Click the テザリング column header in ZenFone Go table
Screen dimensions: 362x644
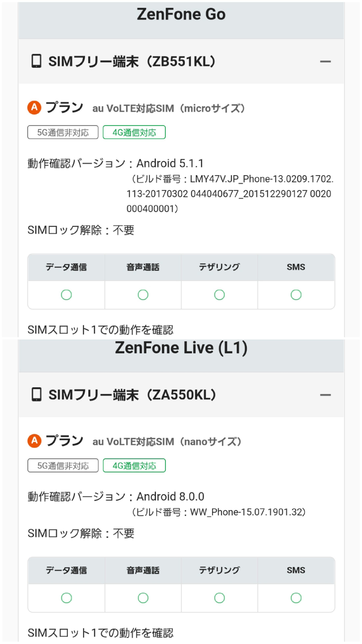point(219,267)
